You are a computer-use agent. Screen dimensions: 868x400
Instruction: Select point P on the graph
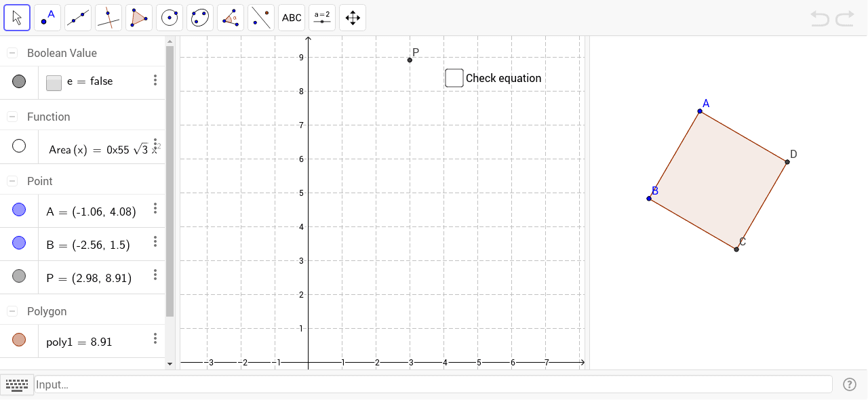tap(410, 60)
